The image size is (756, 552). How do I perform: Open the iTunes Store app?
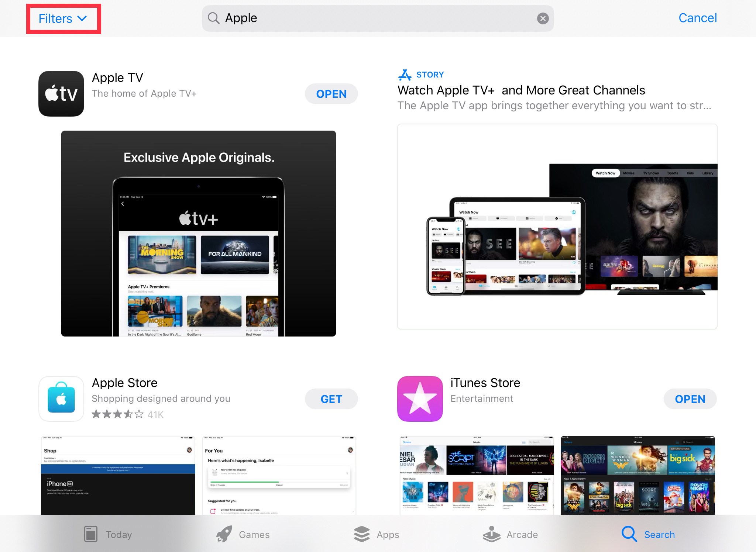point(690,399)
